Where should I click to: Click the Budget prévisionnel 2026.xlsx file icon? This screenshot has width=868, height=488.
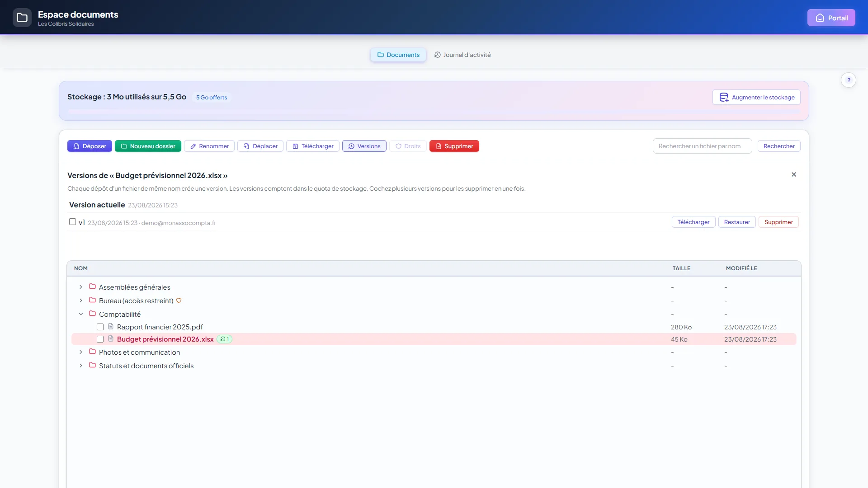pos(111,338)
